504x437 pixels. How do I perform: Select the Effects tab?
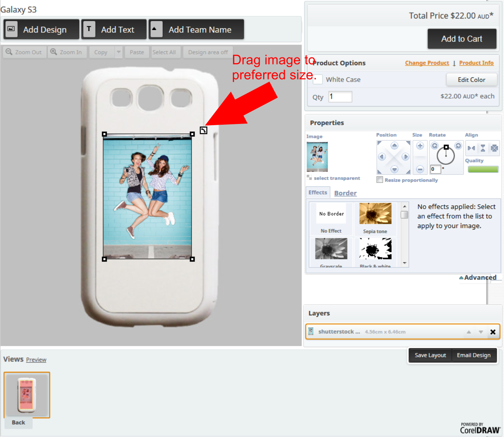coord(317,193)
